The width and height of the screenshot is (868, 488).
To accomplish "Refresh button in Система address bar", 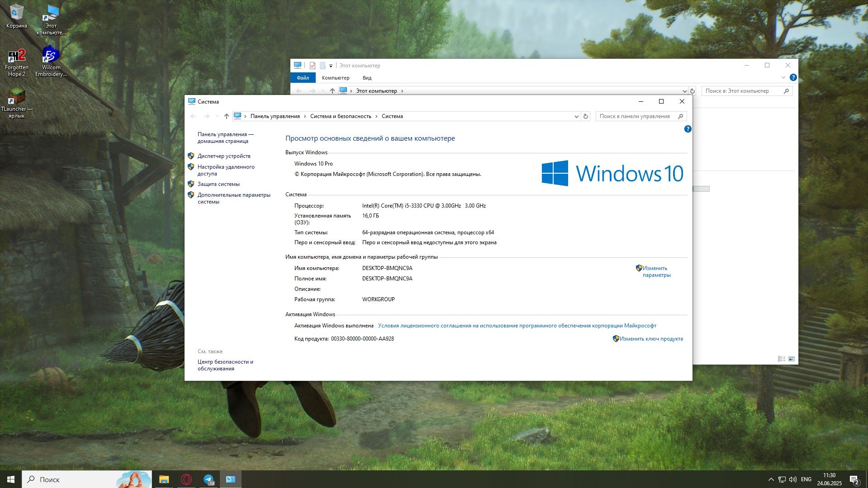I will point(586,116).
